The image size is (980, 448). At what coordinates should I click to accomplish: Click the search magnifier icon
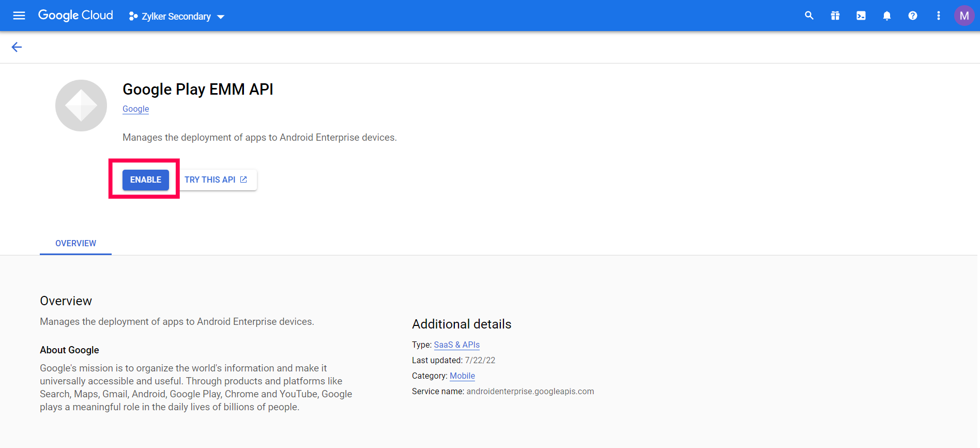[x=809, y=16]
